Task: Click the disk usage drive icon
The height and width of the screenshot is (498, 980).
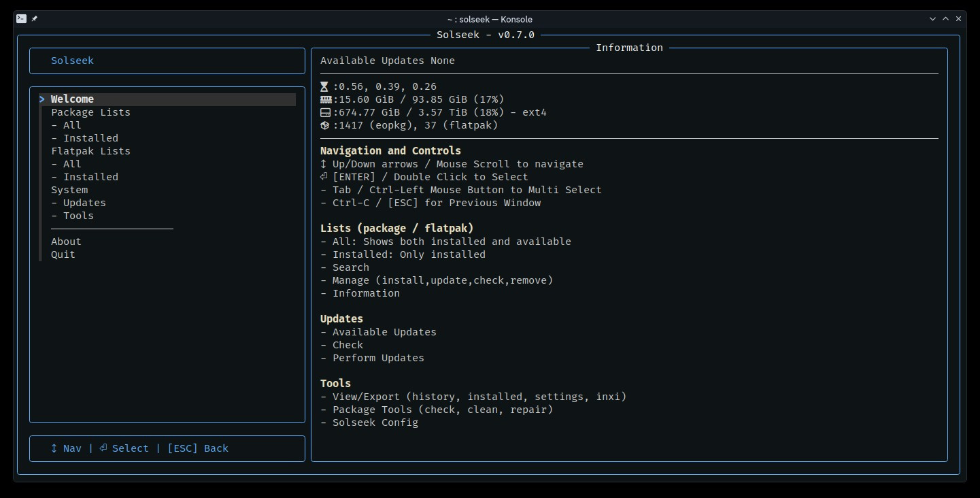Action: click(x=325, y=112)
